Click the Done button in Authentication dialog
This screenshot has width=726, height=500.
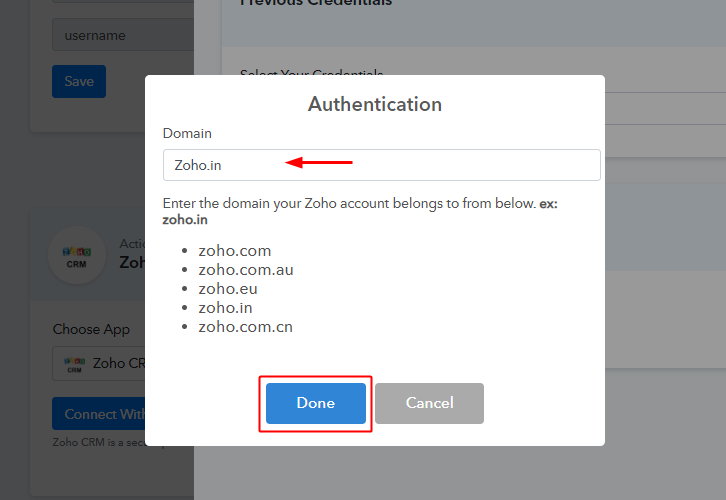point(316,403)
